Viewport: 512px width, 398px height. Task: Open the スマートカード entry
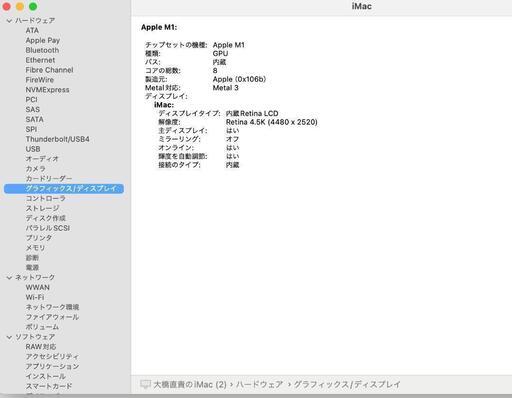[x=49, y=386]
